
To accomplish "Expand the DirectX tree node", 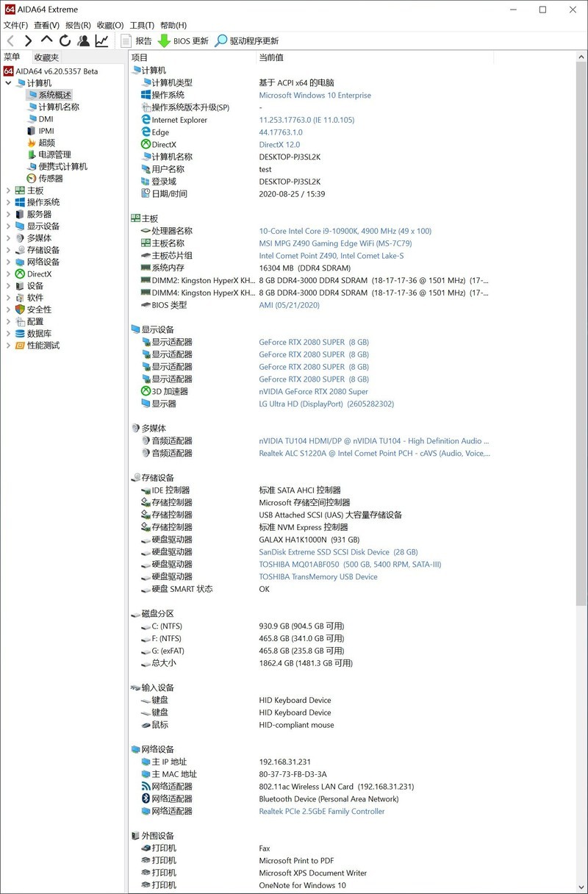I will point(8,273).
